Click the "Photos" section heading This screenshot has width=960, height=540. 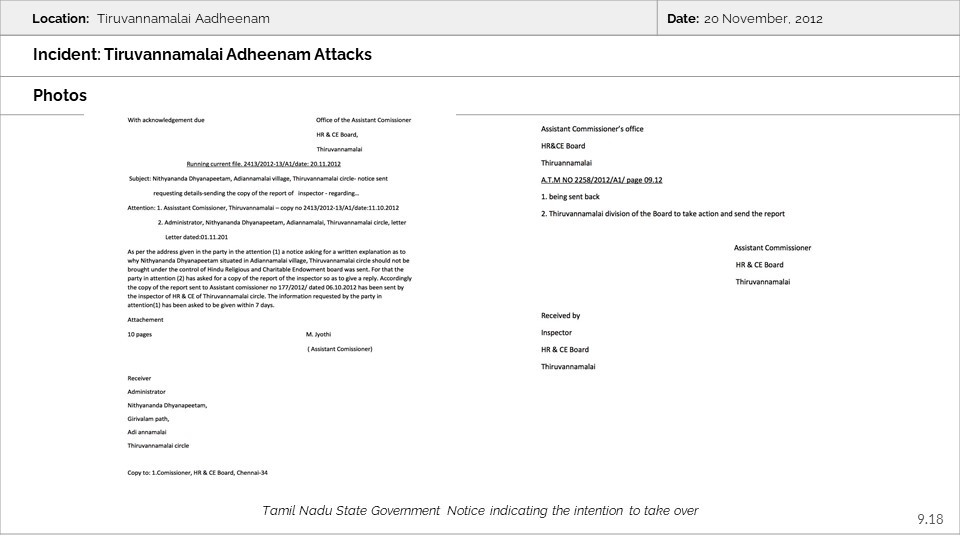pos(59,95)
